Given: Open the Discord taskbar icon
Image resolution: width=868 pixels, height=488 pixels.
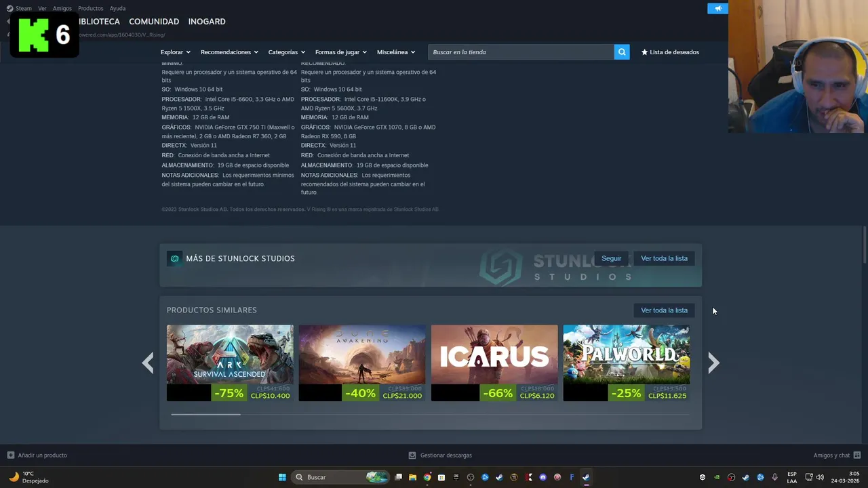Looking at the screenshot, I should click(x=542, y=477).
